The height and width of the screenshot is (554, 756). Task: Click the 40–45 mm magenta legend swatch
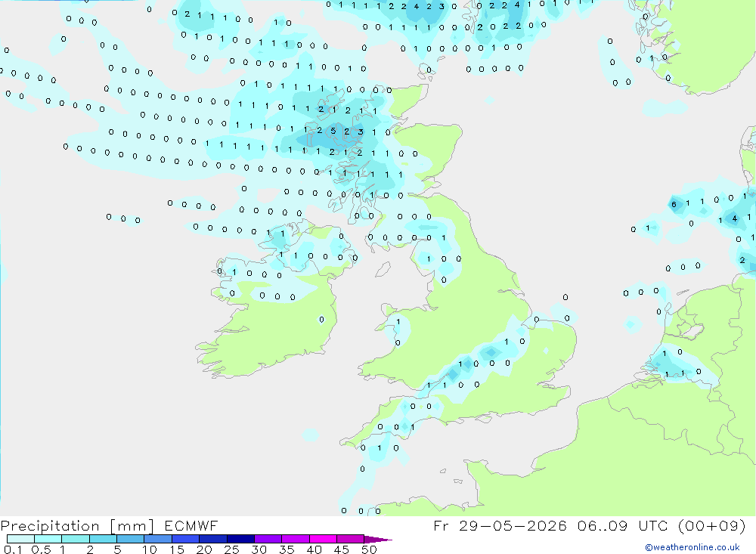click(323, 539)
